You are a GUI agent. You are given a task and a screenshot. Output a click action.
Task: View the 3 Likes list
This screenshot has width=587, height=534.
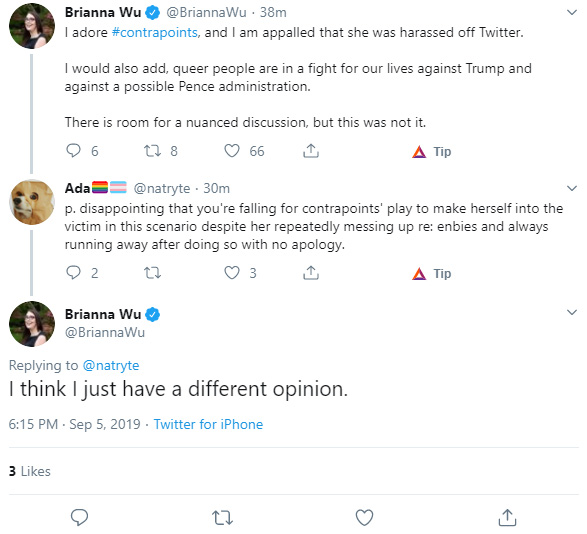(30, 471)
